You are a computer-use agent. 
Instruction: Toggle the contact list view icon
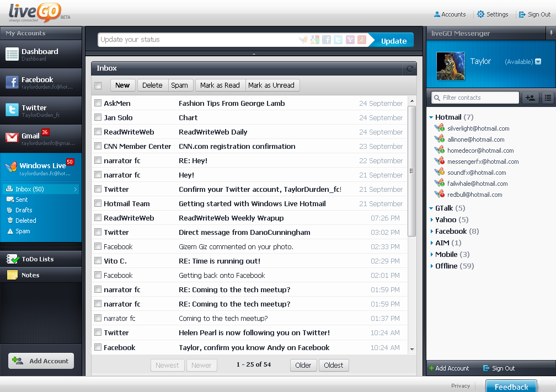548,98
